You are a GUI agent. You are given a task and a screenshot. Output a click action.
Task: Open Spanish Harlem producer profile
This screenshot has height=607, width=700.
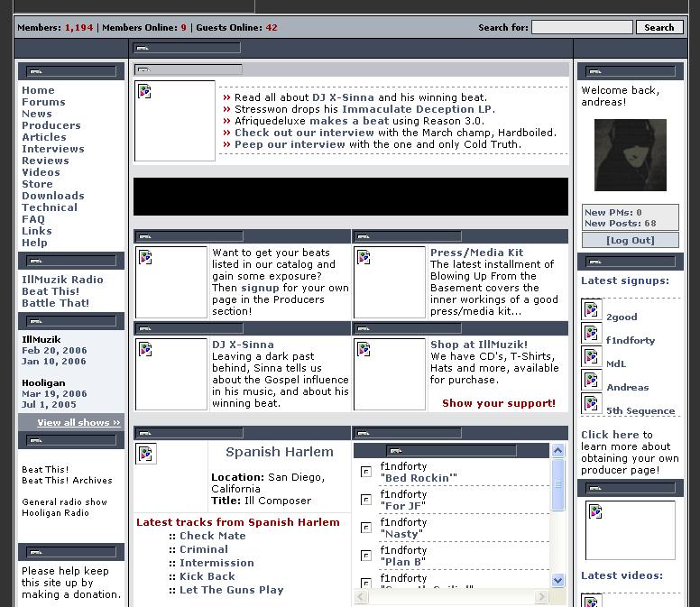(280, 452)
